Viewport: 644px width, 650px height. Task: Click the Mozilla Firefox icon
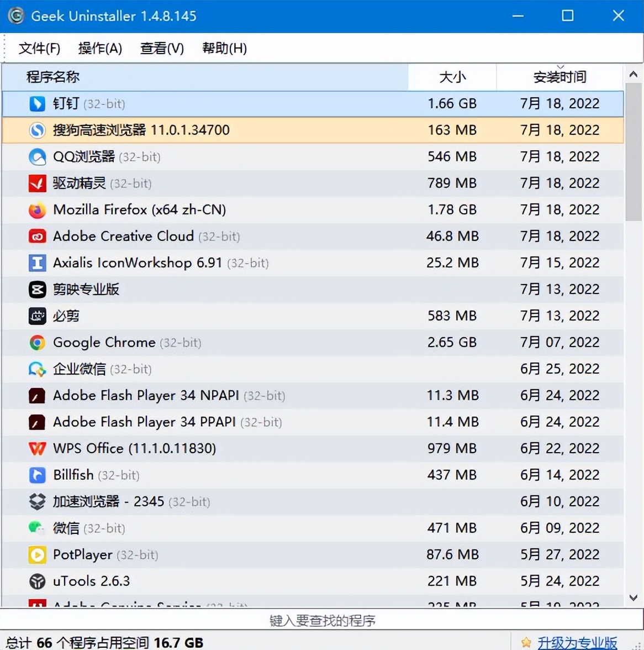tap(37, 210)
